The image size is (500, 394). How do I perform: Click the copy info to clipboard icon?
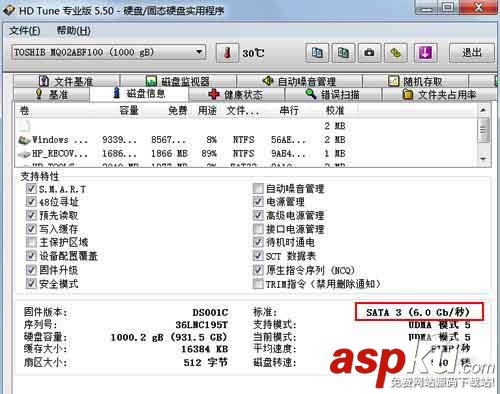click(x=317, y=53)
